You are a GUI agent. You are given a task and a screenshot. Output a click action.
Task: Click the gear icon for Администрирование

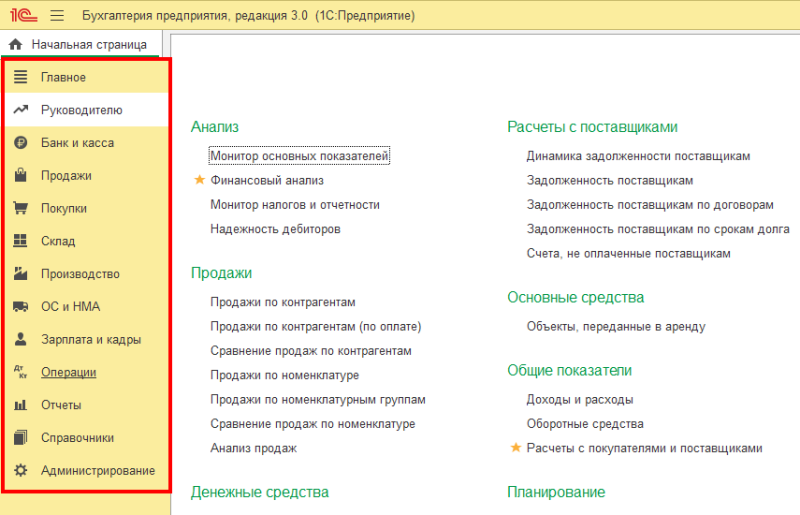[20, 470]
